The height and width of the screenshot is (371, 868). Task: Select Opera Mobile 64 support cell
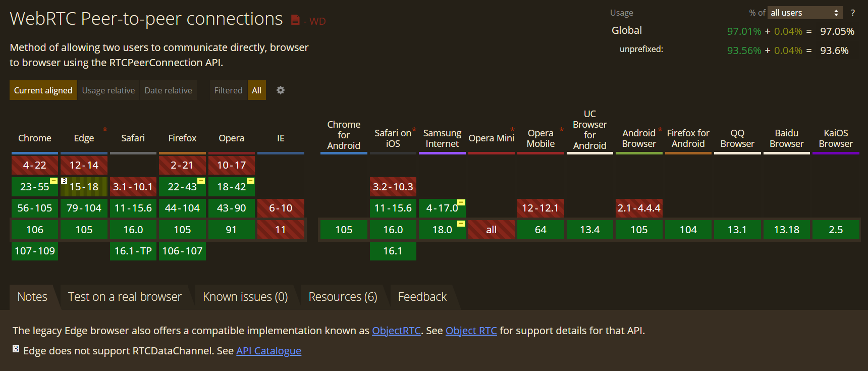click(x=540, y=230)
